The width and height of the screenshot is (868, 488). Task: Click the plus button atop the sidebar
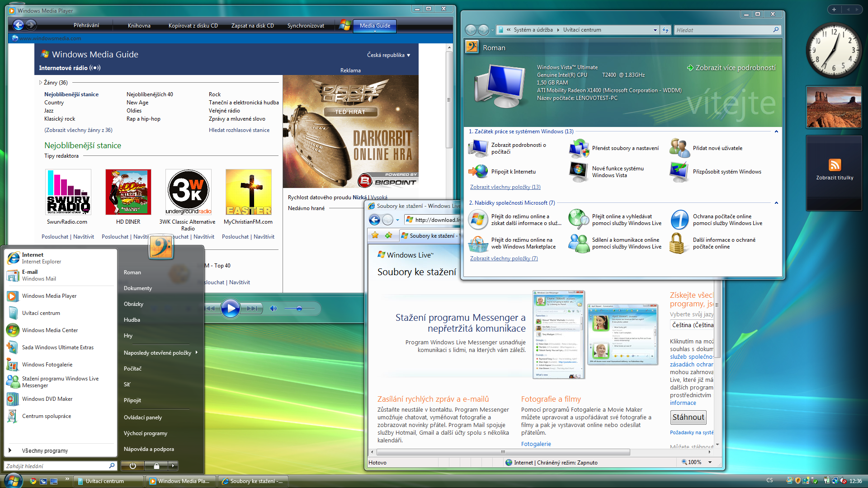(834, 9)
